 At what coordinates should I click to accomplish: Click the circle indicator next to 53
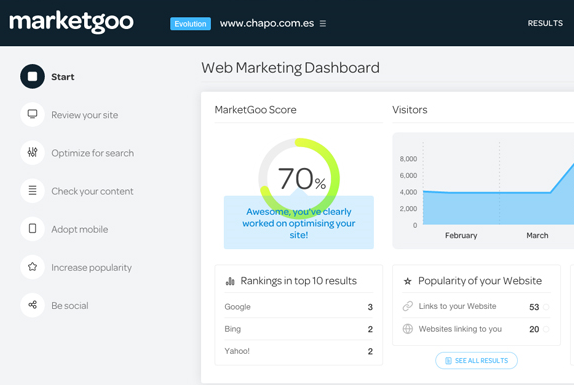pyautogui.click(x=546, y=307)
